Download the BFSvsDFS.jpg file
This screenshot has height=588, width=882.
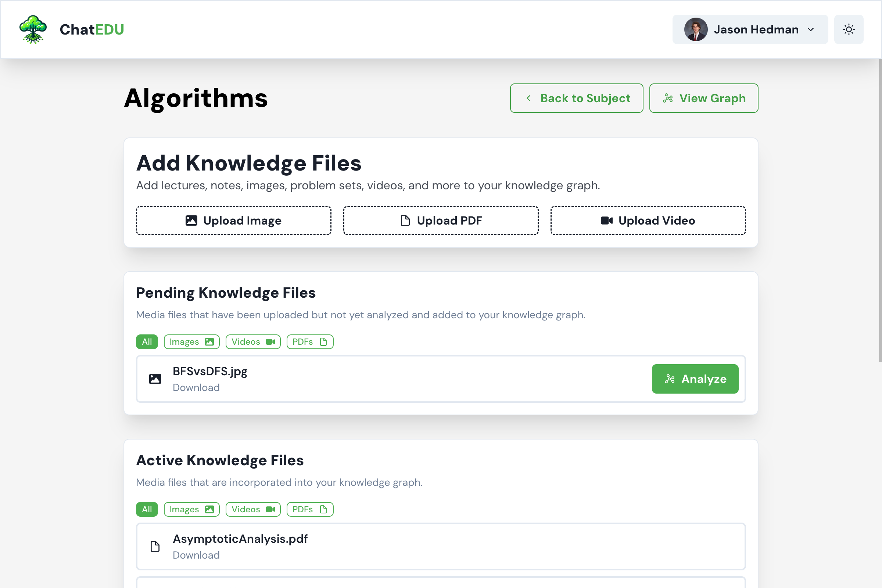[x=196, y=387]
